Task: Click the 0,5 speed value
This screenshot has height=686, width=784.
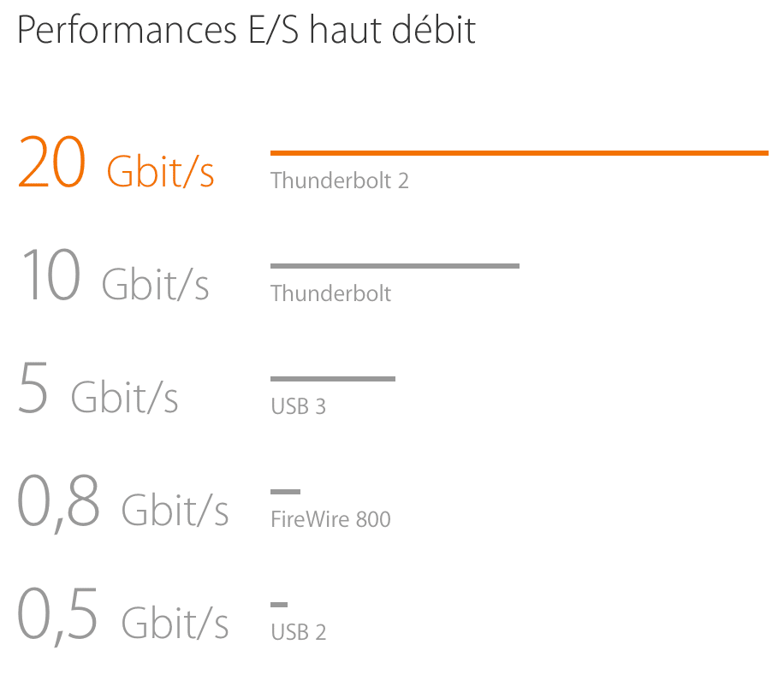Action: click(57, 615)
